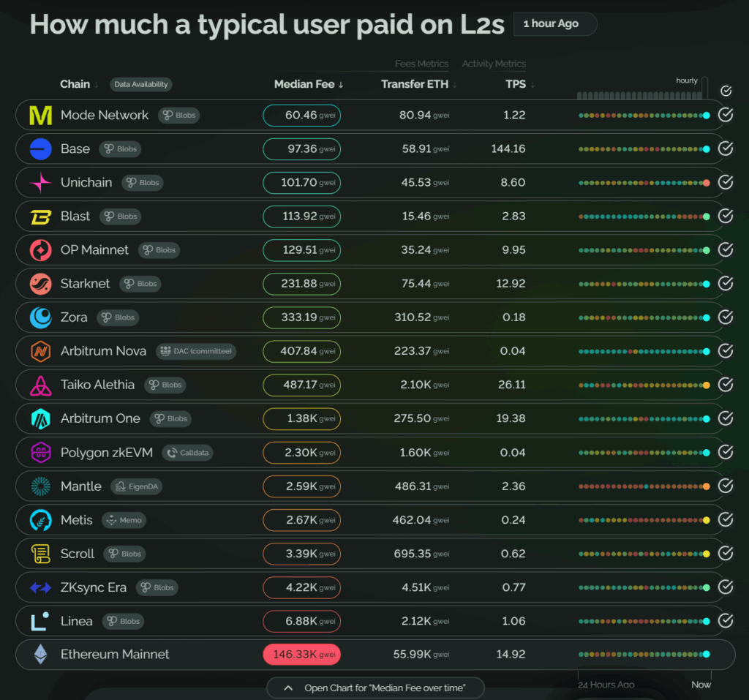This screenshot has height=700, width=749.
Task: Click Blobs badge on Mode Network row
Action: point(178,115)
